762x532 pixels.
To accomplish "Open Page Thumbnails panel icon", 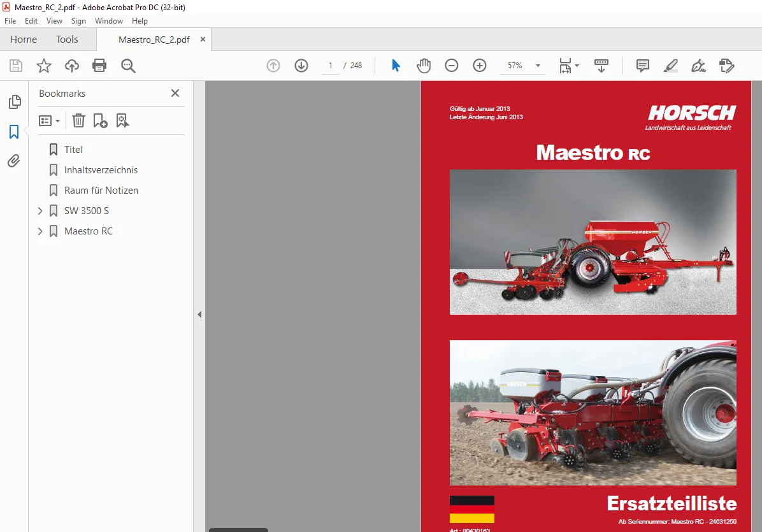I will click(x=15, y=102).
